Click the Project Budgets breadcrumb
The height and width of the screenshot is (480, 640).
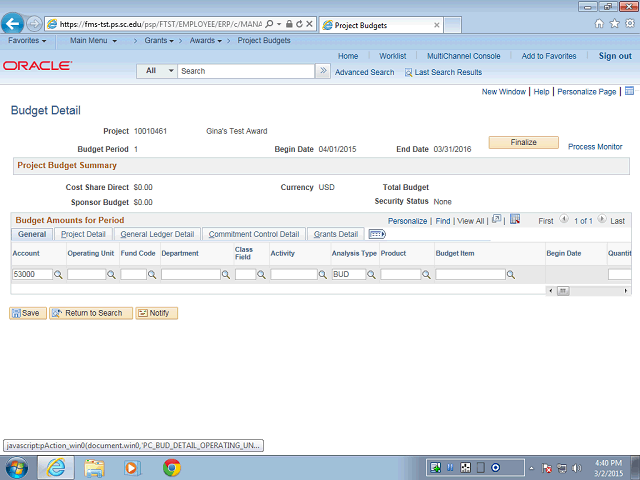(x=264, y=40)
